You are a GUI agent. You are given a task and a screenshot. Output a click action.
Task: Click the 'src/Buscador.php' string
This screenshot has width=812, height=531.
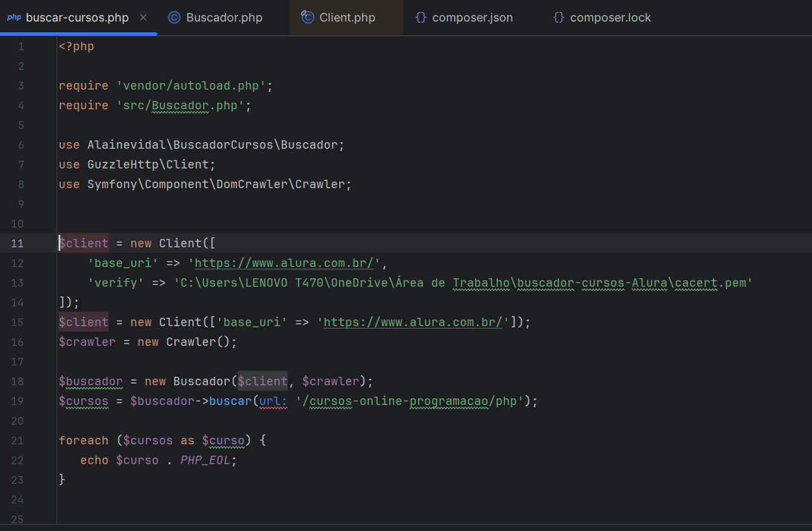point(180,105)
